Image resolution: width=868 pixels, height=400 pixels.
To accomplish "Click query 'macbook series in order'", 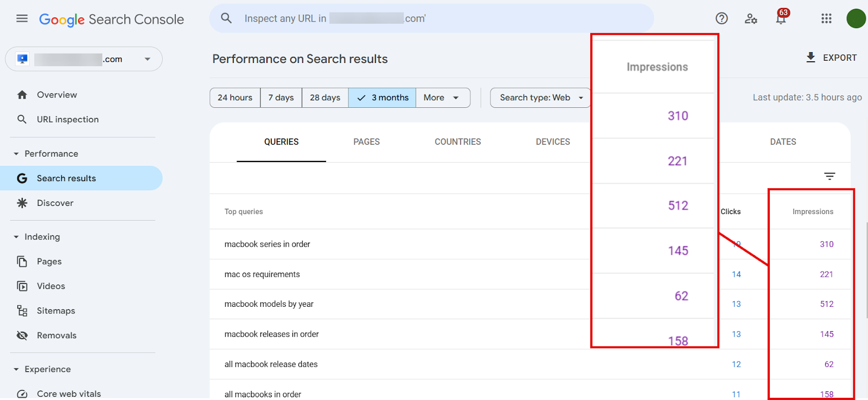I will coord(267,244).
